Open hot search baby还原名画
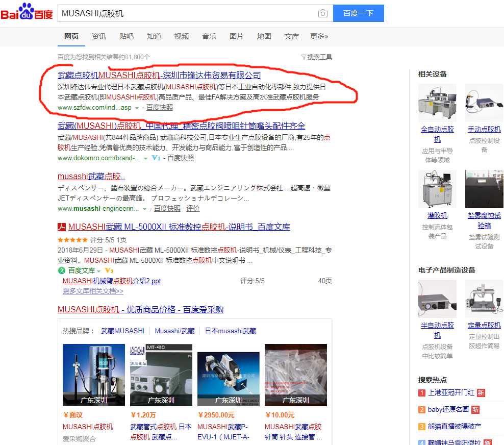The image size is (504, 445). pyautogui.click(x=448, y=409)
